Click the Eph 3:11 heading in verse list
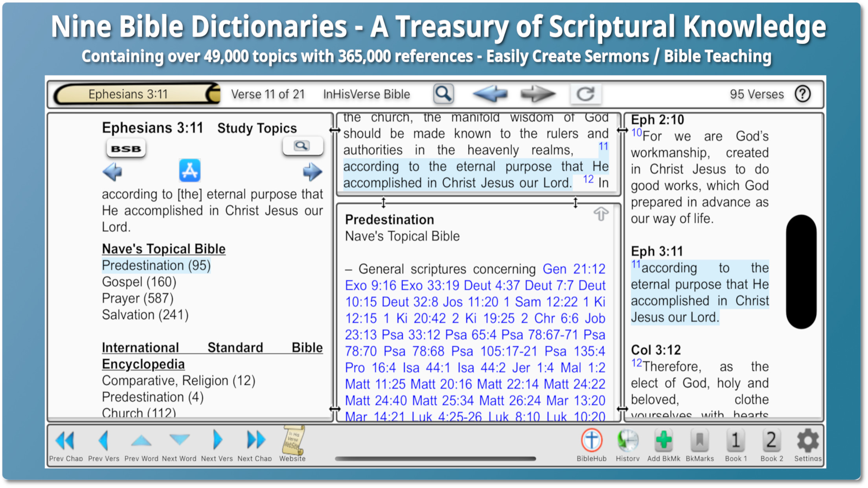Screen dimensions: 868x488 pyautogui.click(x=657, y=251)
